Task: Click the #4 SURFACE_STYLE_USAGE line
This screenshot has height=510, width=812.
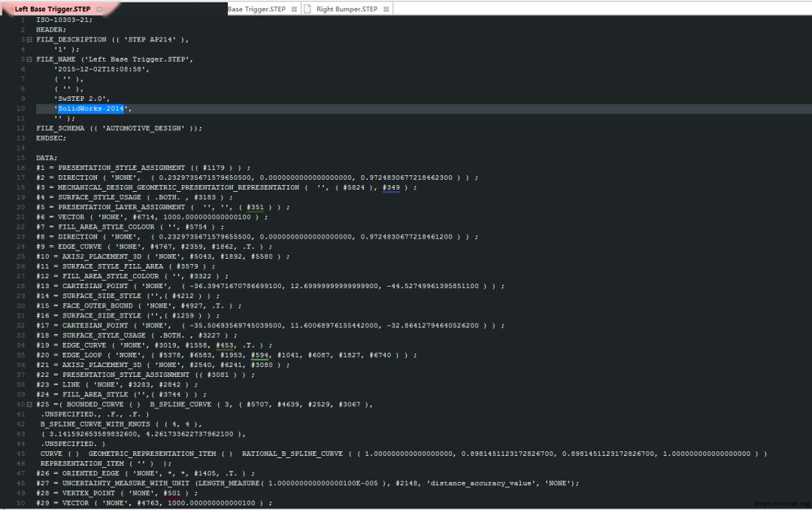Action: point(135,197)
